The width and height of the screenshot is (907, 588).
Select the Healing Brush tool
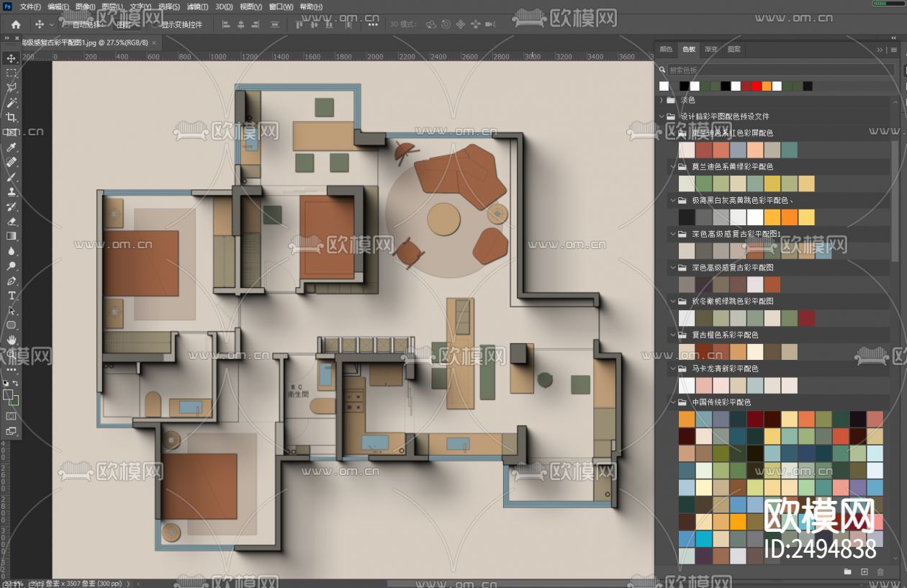[12, 162]
